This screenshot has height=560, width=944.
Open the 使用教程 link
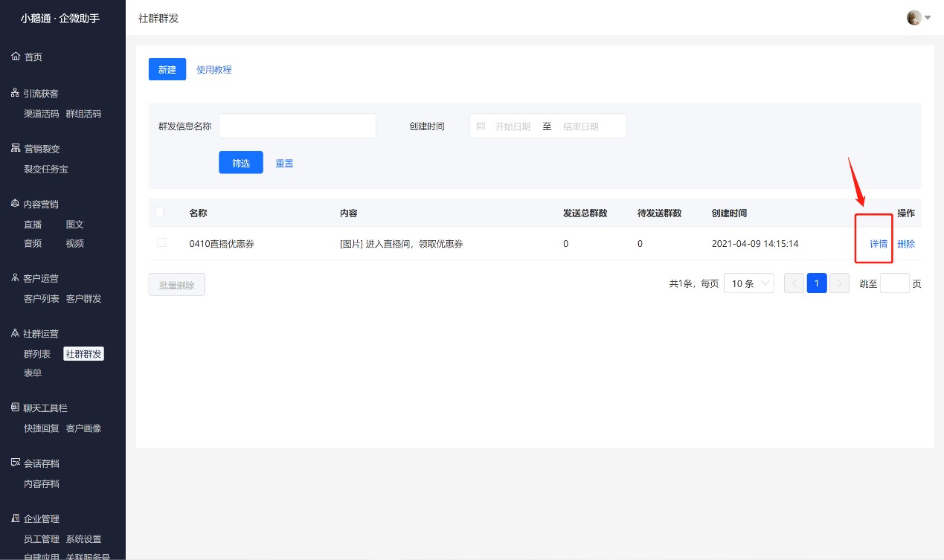[x=214, y=70]
